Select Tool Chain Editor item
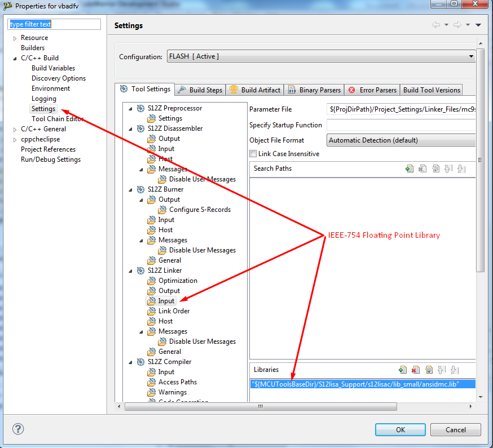The height and width of the screenshot is (448, 493). coord(58,119)
